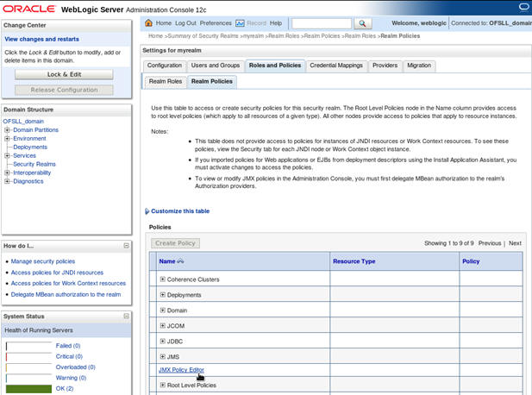Screen dimensions: 532x395
Task: Click Warning (0) status link
Action: pyautogui.click(x=71, y=378)
